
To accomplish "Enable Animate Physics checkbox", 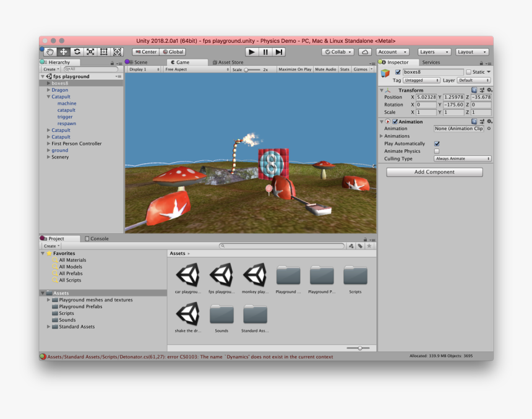I will tap(437, 151).
